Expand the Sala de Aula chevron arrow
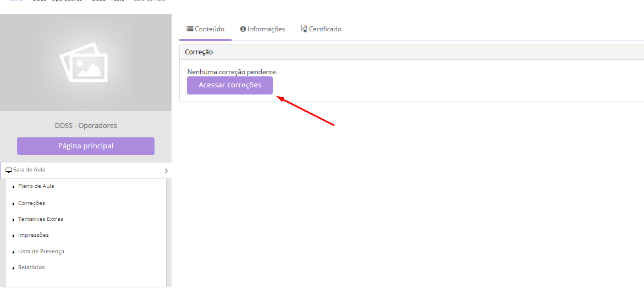This screenshot has height=295, width=644. click(x=166, y=171)
